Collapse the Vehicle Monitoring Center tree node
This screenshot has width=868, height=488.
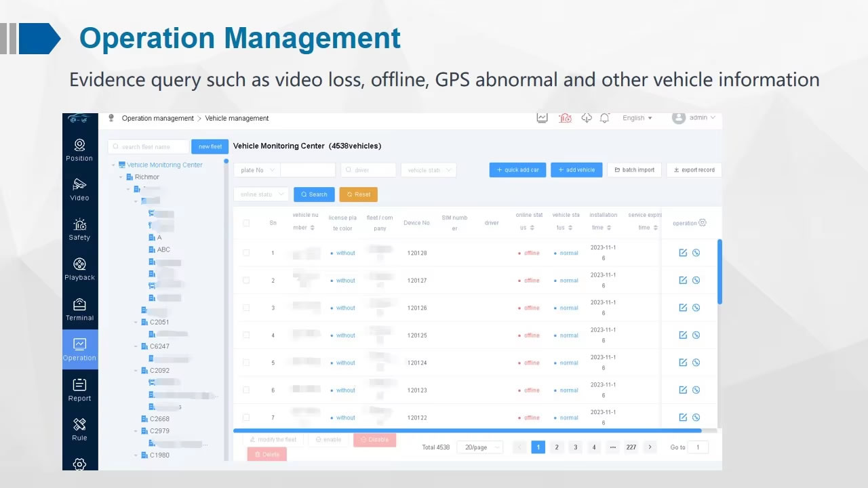tap(113, 165)
